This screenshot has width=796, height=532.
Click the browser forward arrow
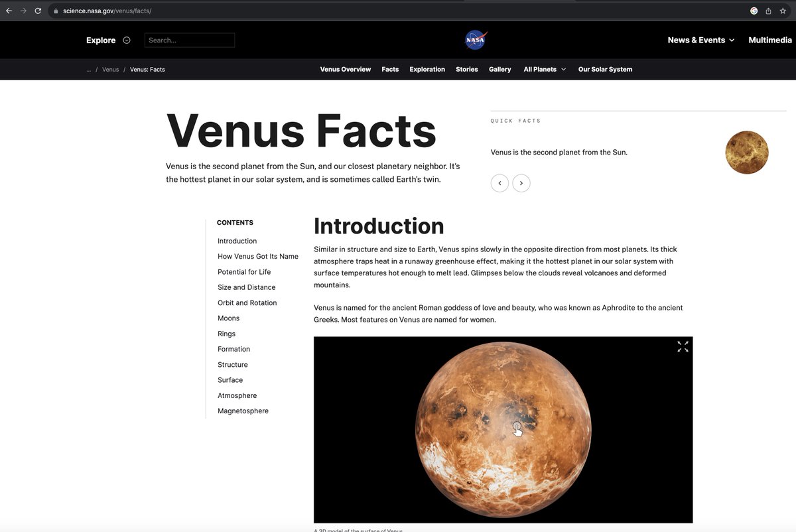(23, 11)
